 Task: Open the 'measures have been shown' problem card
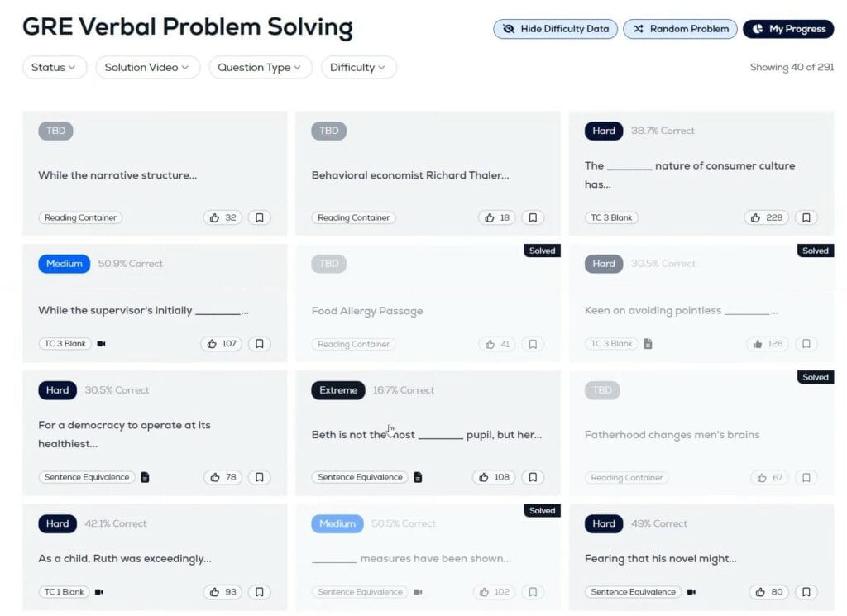coord(411,559)
